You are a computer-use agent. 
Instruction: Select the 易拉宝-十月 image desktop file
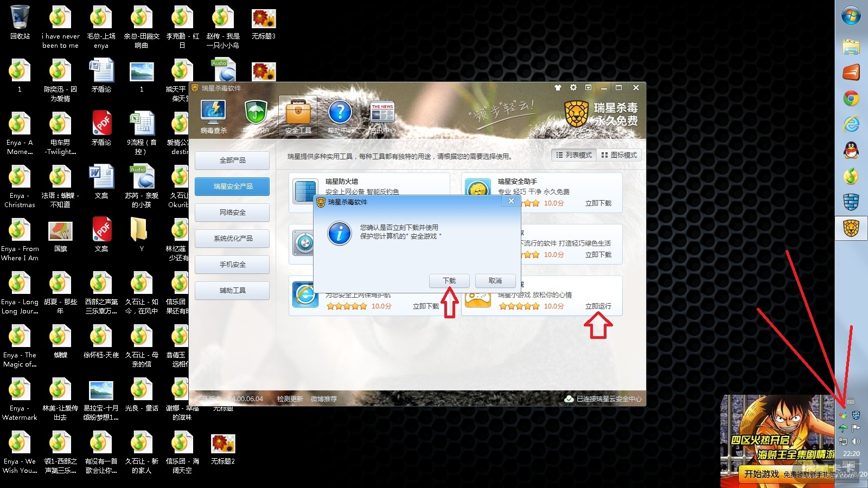pyautogui.click(x=101, y=399)
